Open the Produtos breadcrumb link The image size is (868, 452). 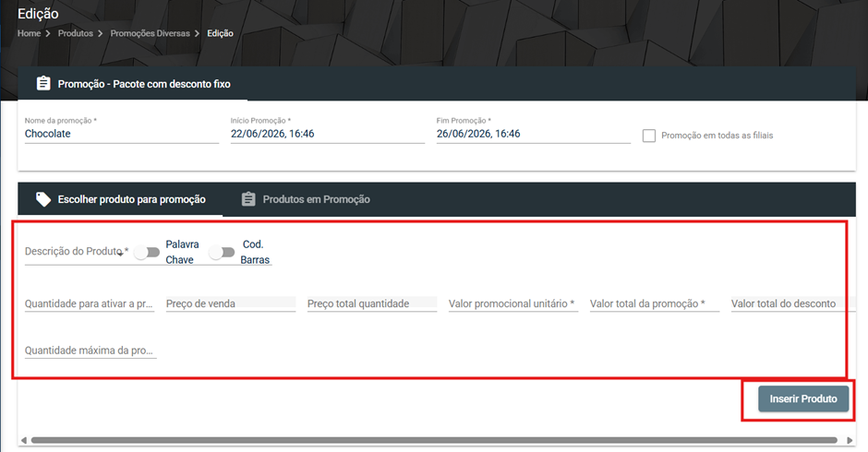click(x=76, y=33)
